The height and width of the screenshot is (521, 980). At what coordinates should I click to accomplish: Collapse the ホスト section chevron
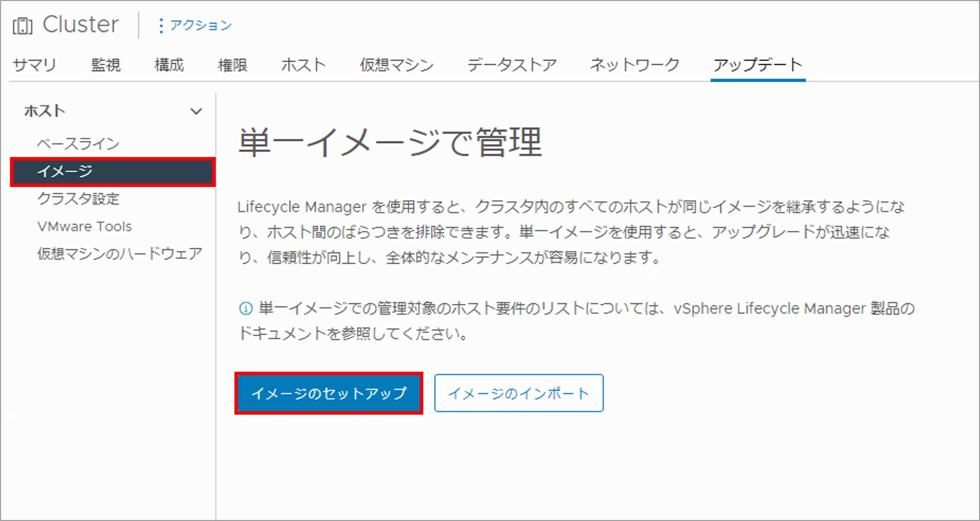(x=196, y=111)
